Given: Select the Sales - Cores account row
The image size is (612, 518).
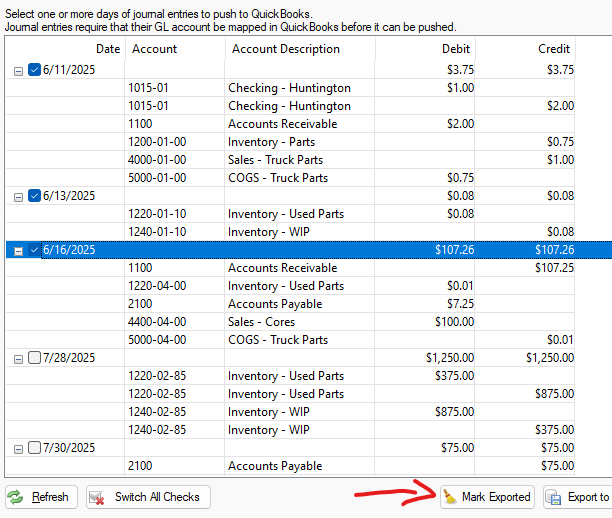Looking at the screenshot, I should pos(265,322).
